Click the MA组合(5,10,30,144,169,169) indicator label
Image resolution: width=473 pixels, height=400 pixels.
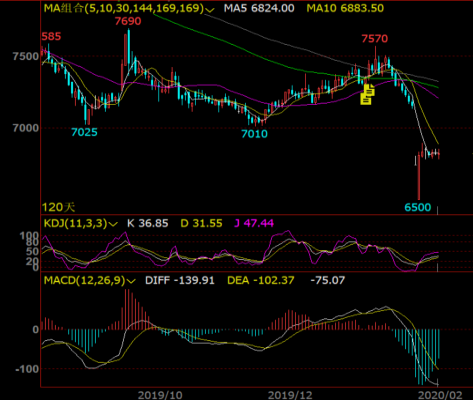(124, 8)
